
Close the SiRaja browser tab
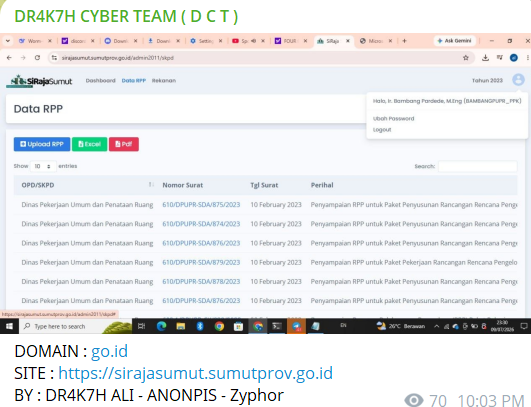click(348, 41)
